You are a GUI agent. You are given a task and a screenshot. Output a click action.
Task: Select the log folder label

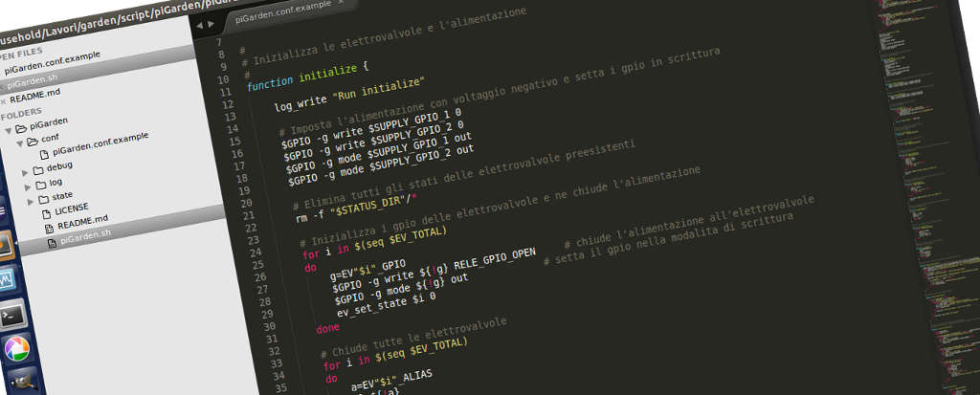[56, 183]
